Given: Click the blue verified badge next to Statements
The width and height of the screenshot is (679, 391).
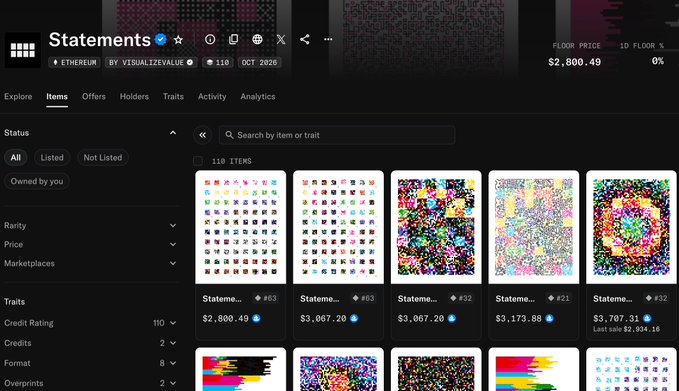Looking at the screenshot, I should [x=161, y=39].
